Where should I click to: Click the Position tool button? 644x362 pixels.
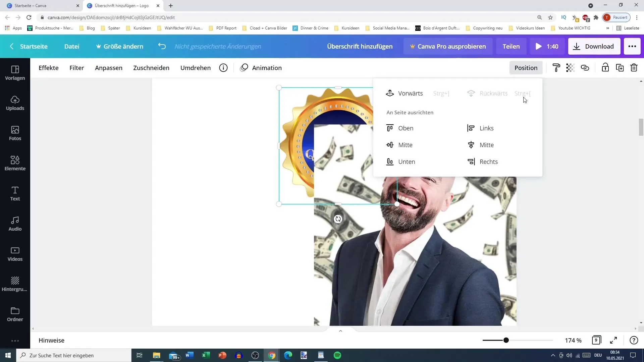[x=526, y=68]
